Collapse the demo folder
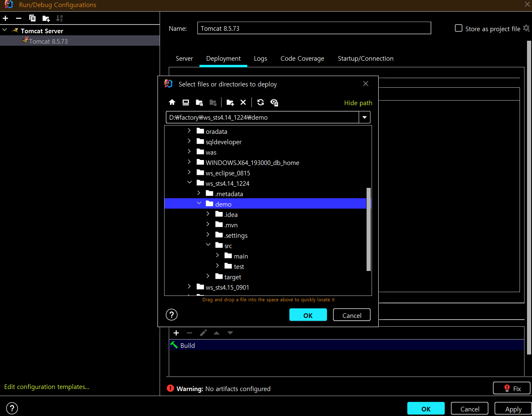This screenshot has width=532, height=416. coord(199,204)
